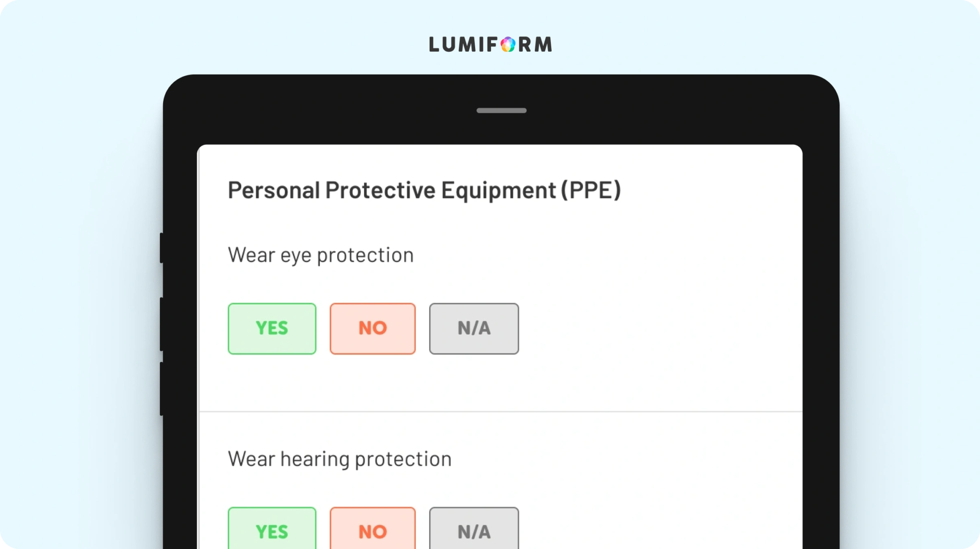Click empty area right of eye protection N/A
The width and height of the screenshot is (980, 549).
(660, 329)
